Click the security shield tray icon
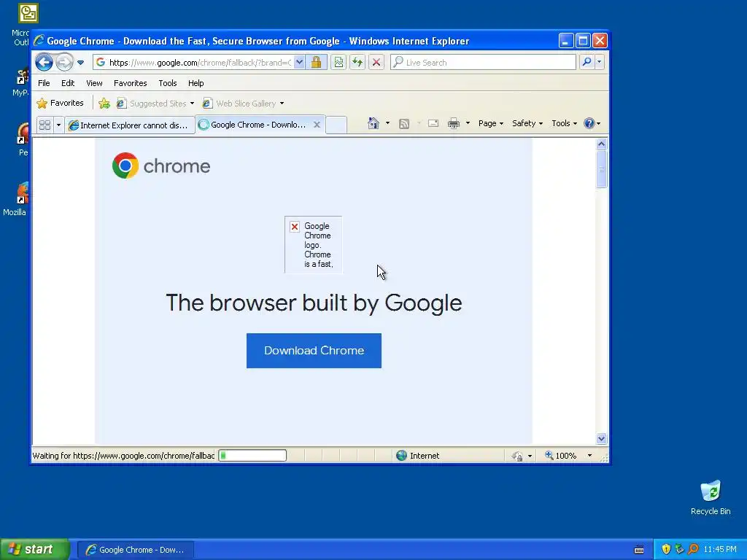This screenshot has width=747, height=560. coord(666,550)
